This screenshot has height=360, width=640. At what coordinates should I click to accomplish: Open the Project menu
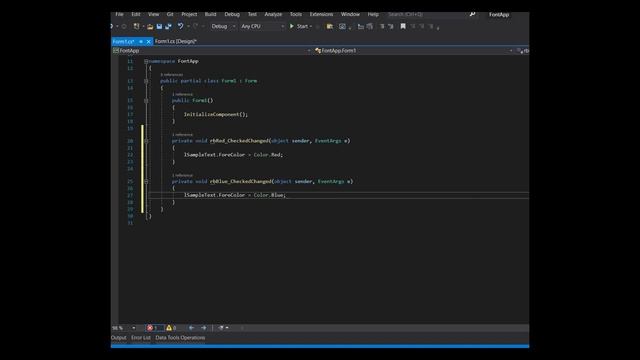(189, 14)
